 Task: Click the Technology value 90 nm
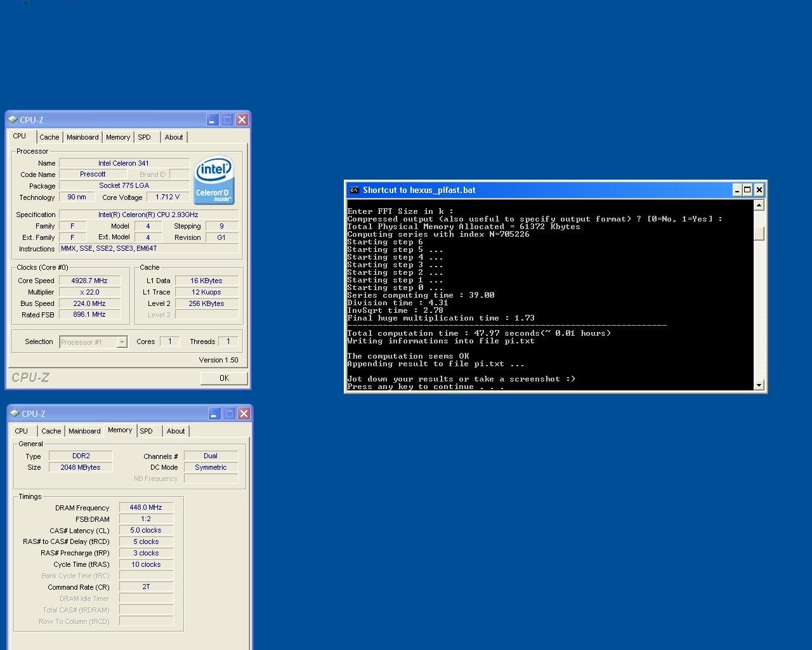(x=77, y=197)
